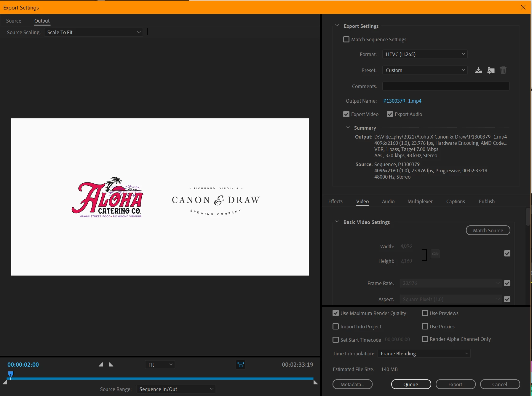Click the Delete Preset trash icon

503,70
